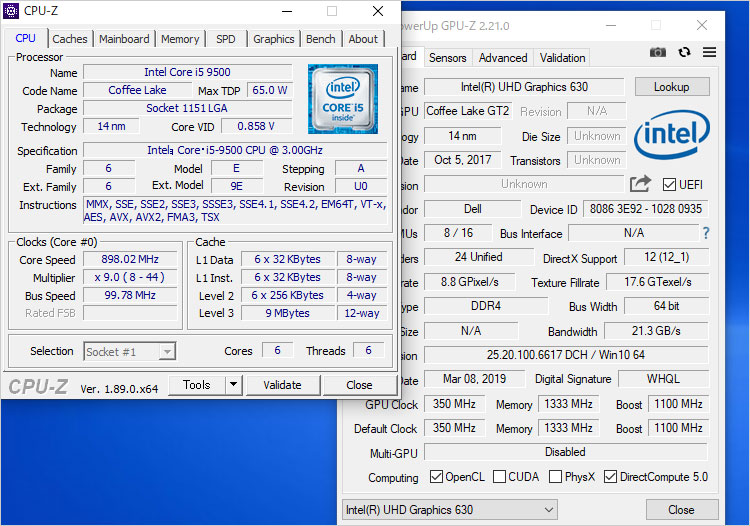Click the Device ID value '8086 3E92 - 1028 0935'

tap(646, 209)
